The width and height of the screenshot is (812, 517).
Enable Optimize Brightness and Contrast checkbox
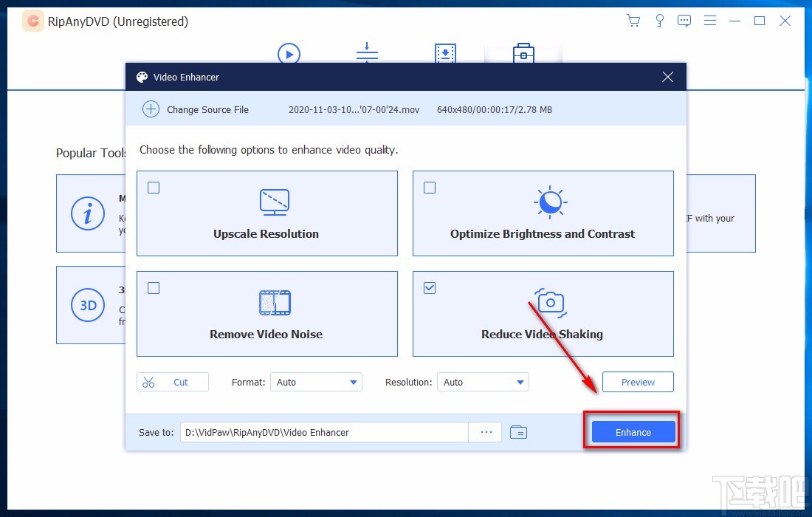[x=430, y=188]
